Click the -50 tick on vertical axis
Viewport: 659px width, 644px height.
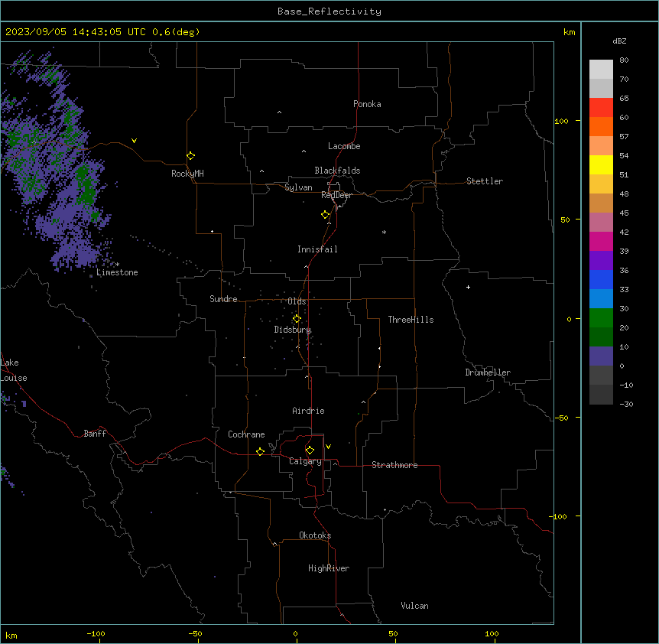click(561, 418)
